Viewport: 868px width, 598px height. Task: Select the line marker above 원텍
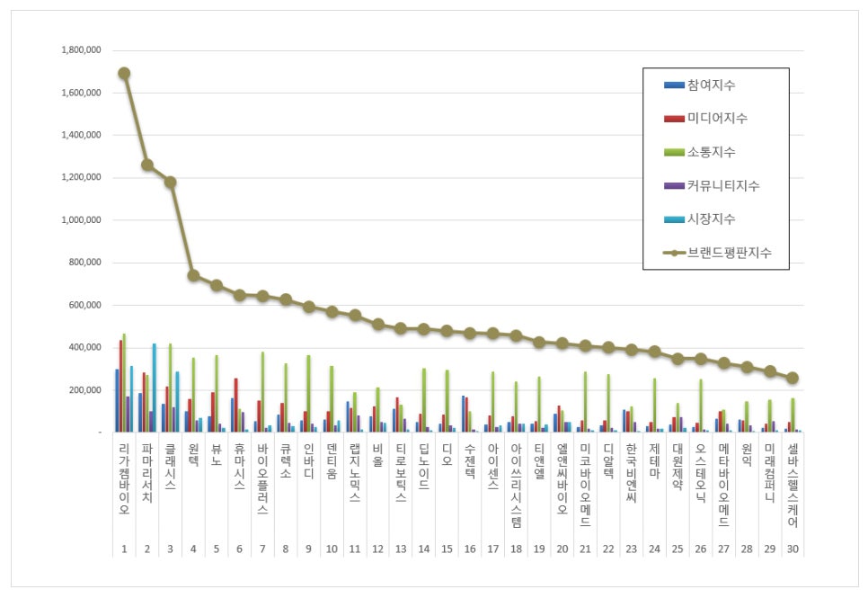tap(193, 275)
